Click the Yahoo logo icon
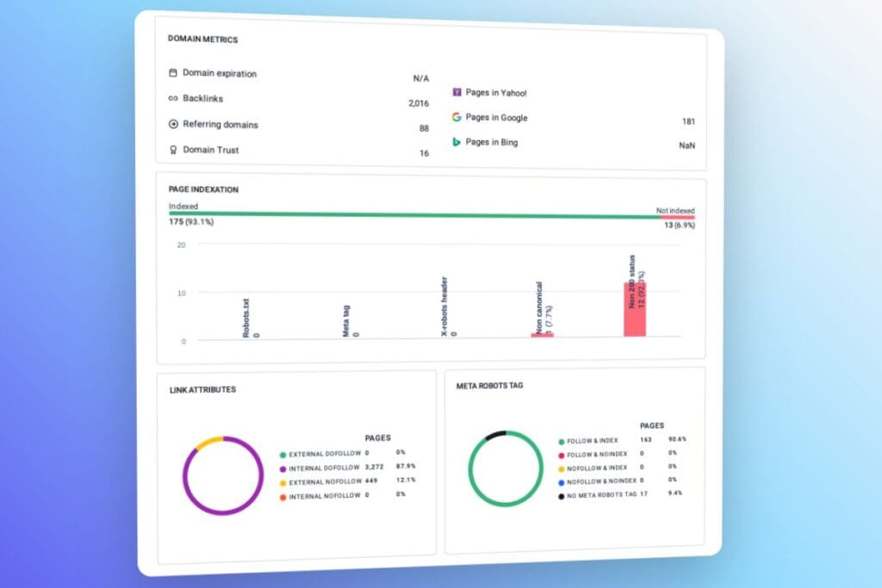 point(457,92)
